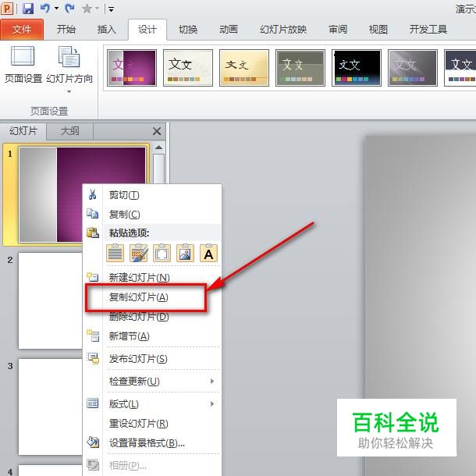The width and height of the screenshot is (476, 476).
Task: Switch to the 视图 ribbon tab
Action: point(378,30)
